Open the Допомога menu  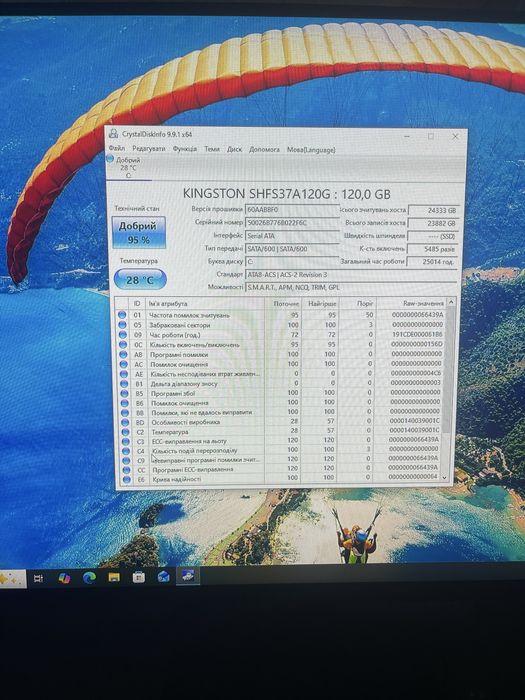[264, 150]
